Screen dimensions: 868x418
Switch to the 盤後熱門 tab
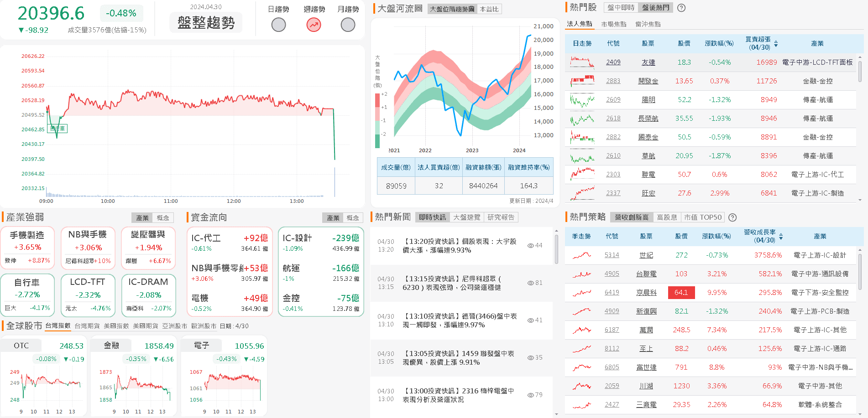(655, 8)
